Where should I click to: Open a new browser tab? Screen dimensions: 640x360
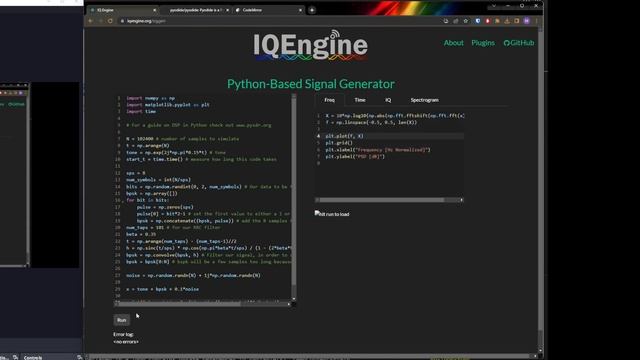312,10
